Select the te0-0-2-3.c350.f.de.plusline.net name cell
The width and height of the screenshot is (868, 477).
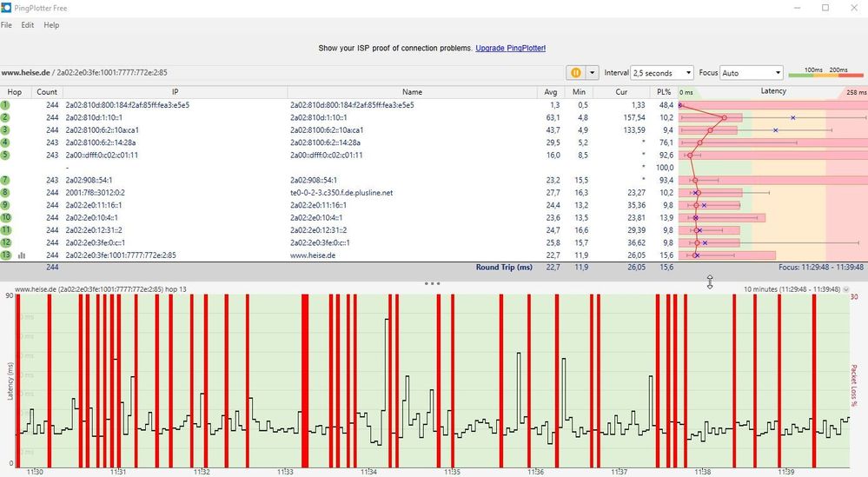pos(341,193)
